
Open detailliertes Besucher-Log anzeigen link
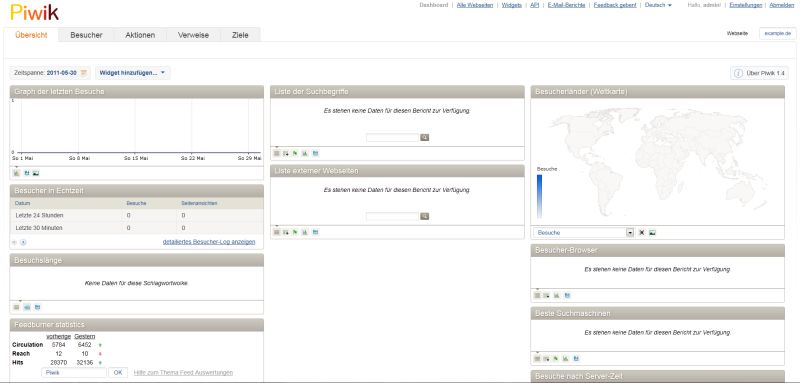(209, 242)
